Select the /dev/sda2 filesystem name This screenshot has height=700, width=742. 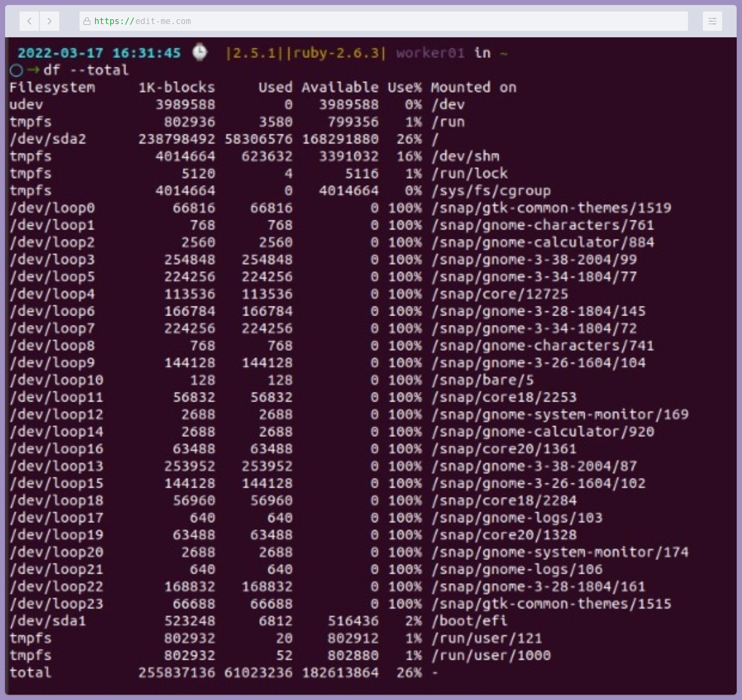point(48,139)
